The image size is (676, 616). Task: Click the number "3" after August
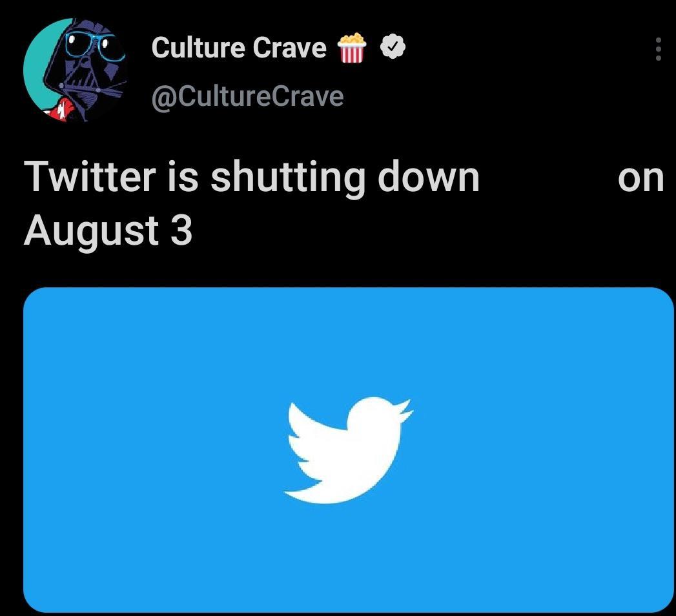coord(181,230)
